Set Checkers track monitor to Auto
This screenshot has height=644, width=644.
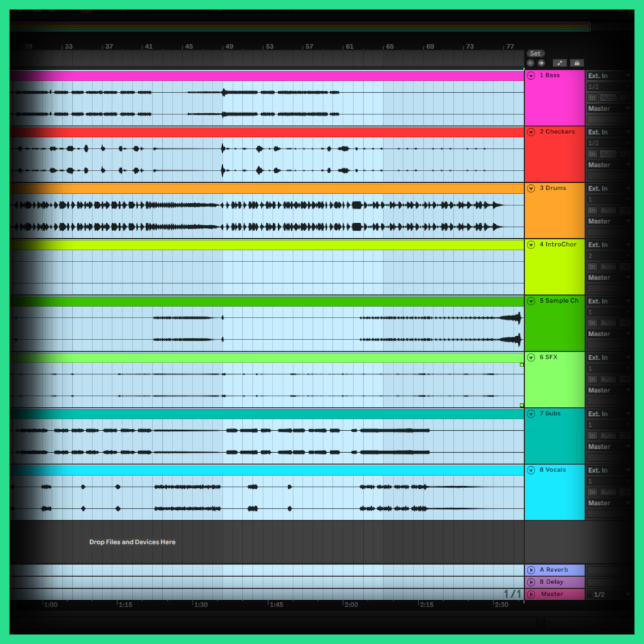pyautogui.click(x=608, y=154)
